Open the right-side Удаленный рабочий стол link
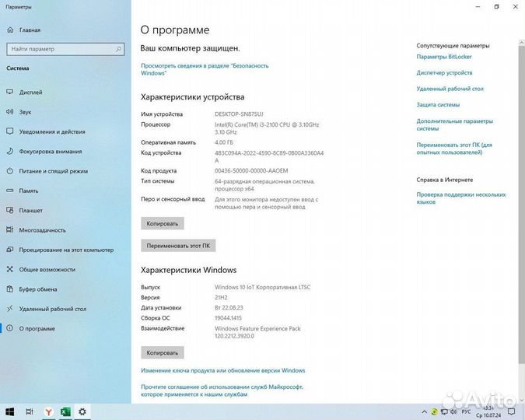 (450, 89)
